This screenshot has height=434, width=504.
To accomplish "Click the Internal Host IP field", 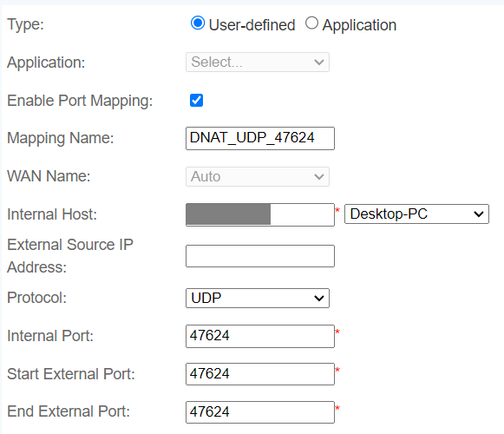I will (260, 214).
